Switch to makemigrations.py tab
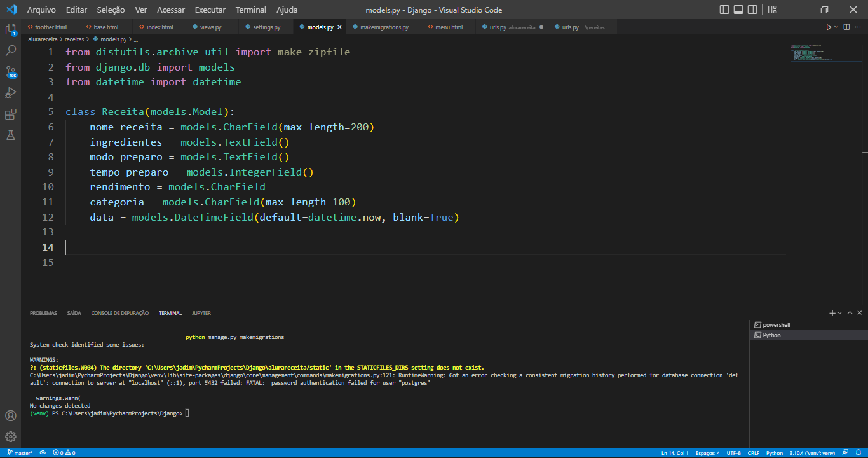868x458 pixels. 384,27
